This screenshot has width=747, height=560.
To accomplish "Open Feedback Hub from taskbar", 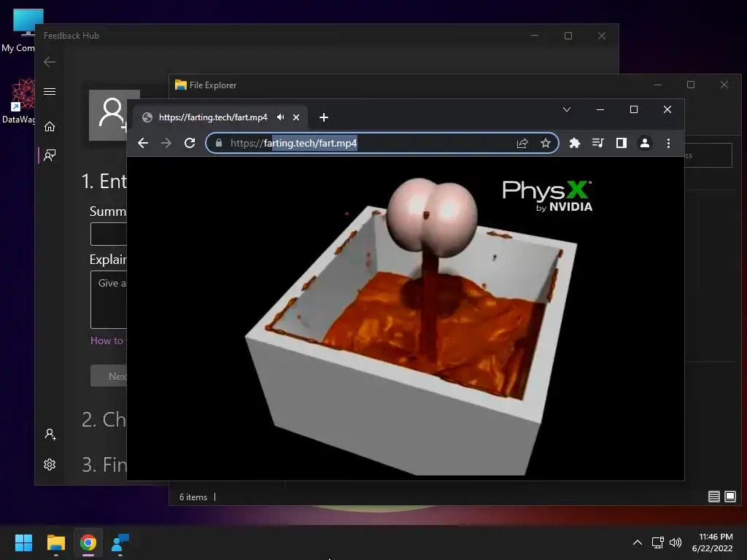I will tap(120, 542).
